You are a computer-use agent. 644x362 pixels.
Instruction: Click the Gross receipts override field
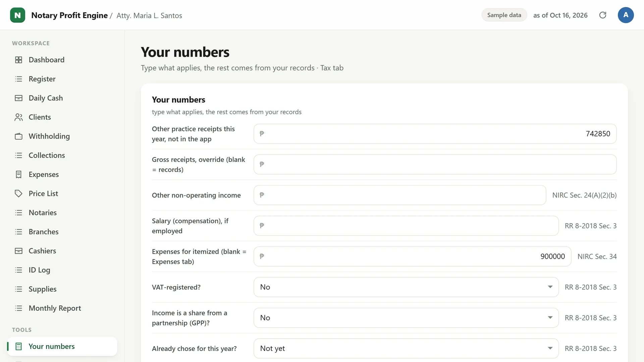(x=435, y=164)
